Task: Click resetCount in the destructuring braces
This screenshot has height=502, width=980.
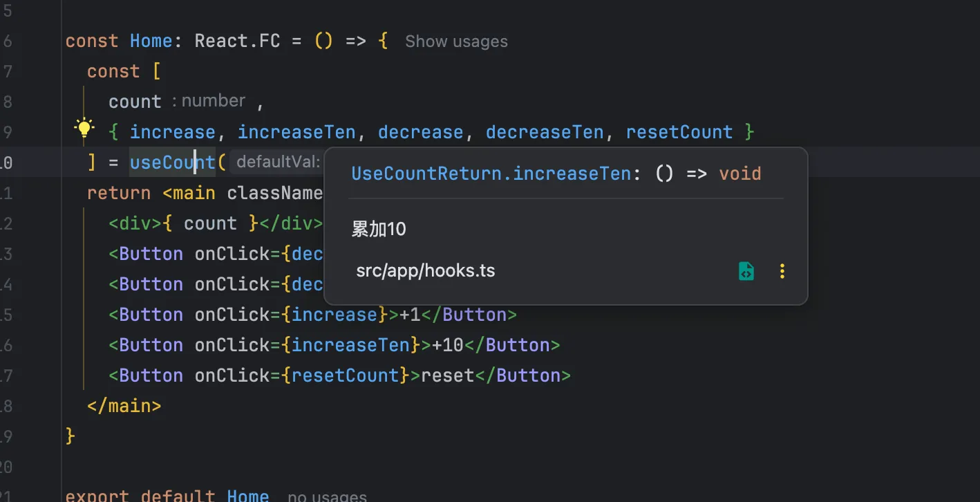Action: point(679,132)
